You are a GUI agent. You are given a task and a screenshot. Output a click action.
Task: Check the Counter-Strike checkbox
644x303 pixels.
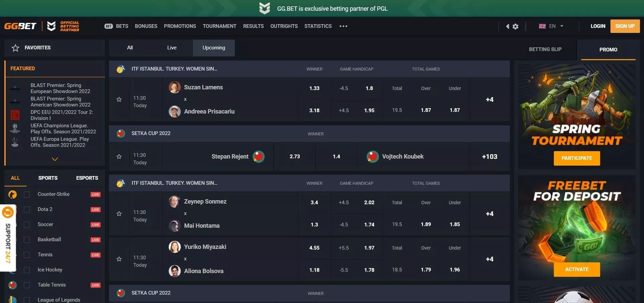[x=27, y=194]
